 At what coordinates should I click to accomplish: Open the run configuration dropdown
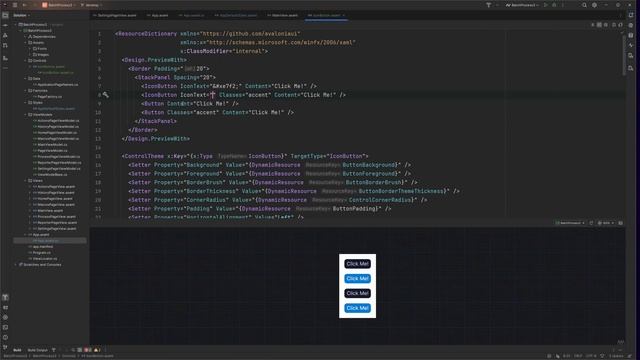click(x=522, y=5)
